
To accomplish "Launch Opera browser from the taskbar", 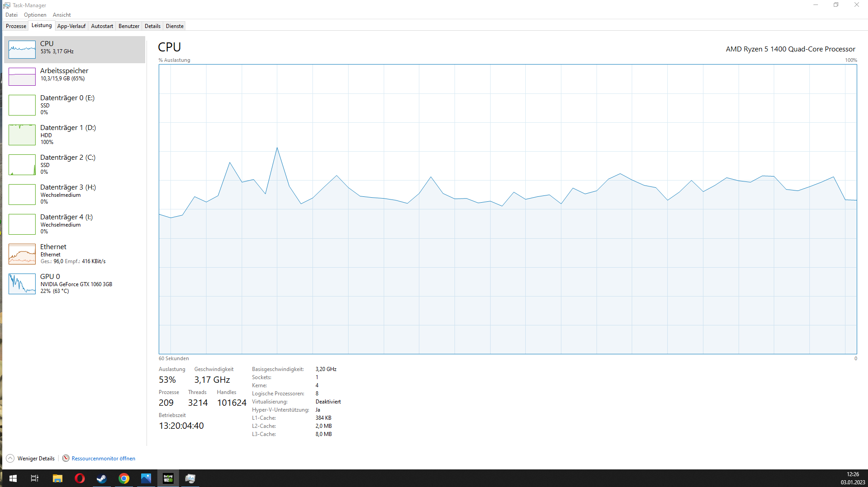I will coord(79,478).
